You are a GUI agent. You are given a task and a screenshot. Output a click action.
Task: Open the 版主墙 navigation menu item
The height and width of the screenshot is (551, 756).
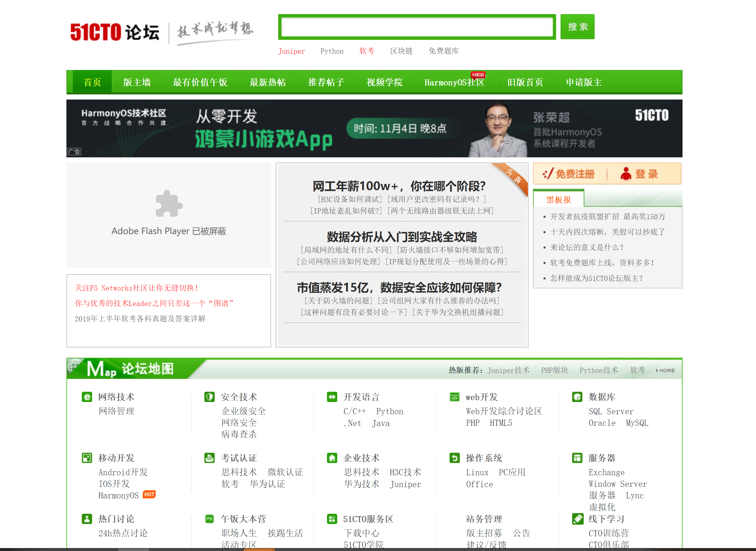pyautogui.click(x=137, y=82)
